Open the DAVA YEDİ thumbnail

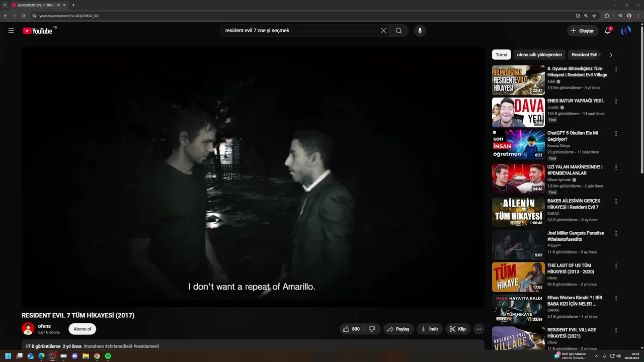coord(518,112)
